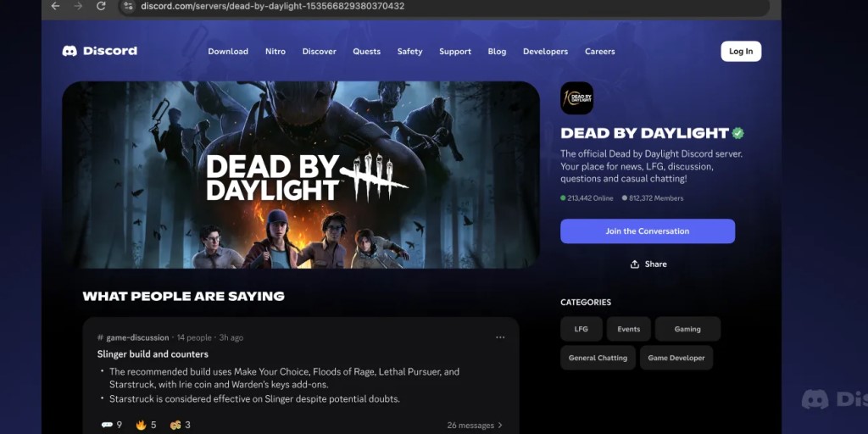Click the Log In button
Viewport: 868px width, 434px height.
pos(741,52)
